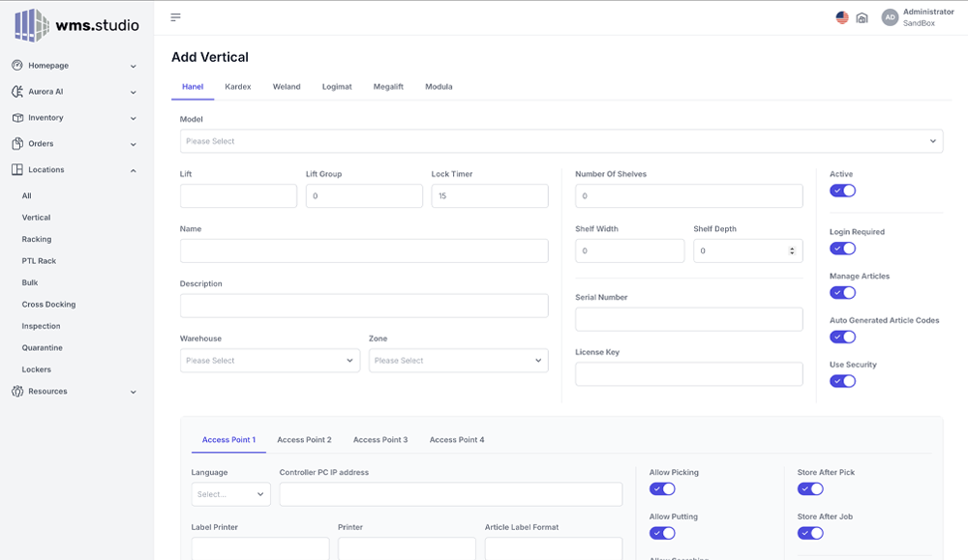Open the Warehouse select dropdown
This screenshot has width=968, height=560.
[x=269, y=361]
